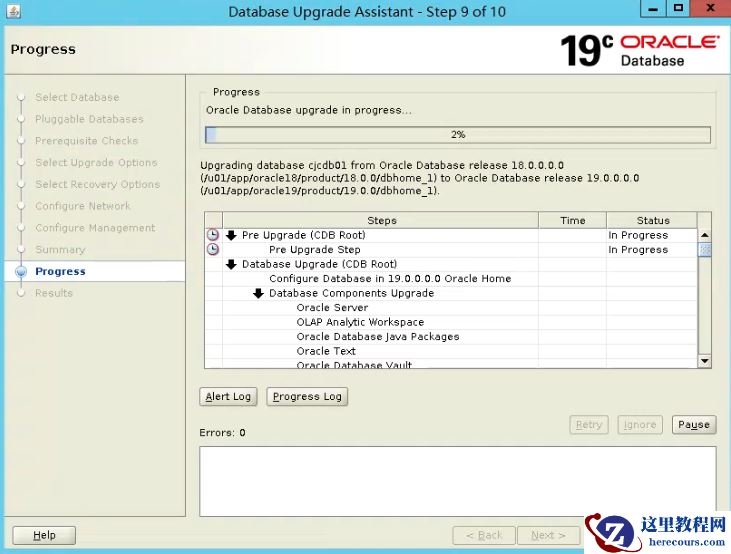Click the Steps column header

[x=381, y=220]
